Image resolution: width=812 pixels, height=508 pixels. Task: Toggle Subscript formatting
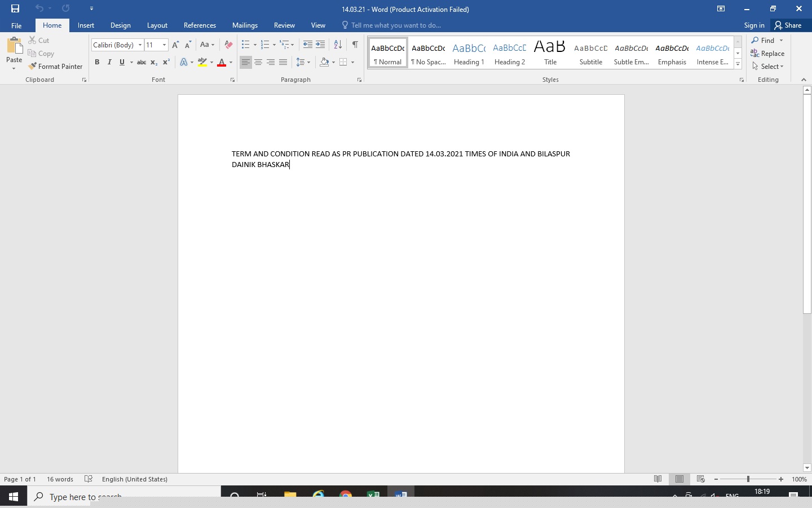[154, 62]
